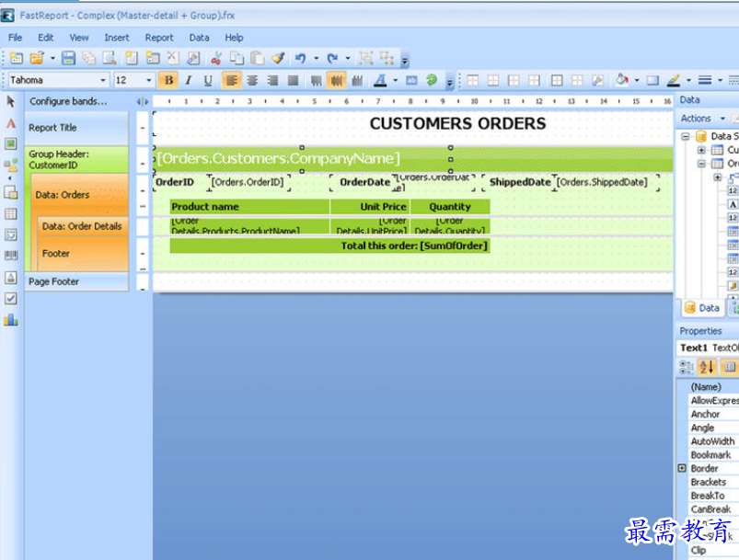Image resolution: width=739 pixels, height=560 pixels.
Task: Select the Barcode object tool in sidebar
Action: (x=11, y=256)
